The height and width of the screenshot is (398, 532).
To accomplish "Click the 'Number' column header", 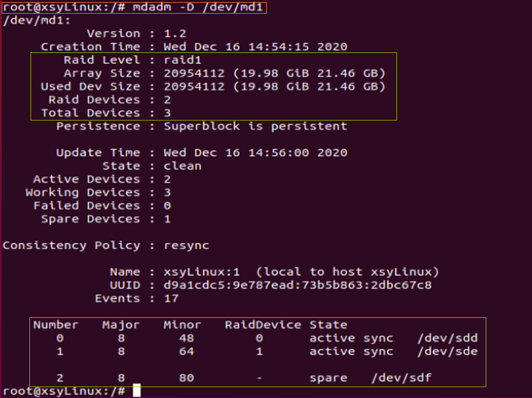I will pyautogui.click(x=56, y=325).
